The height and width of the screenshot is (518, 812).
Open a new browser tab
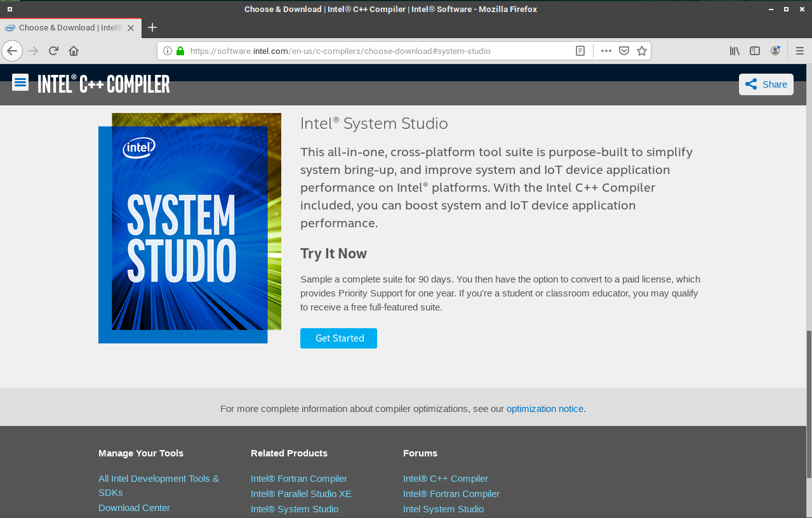click(x=152, y=27)
